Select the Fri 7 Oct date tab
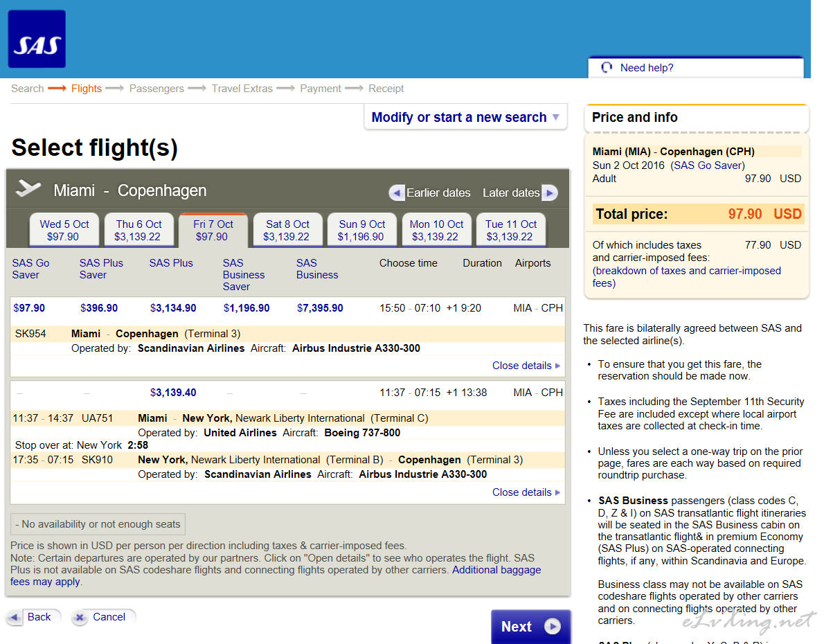Image resolution: width=824 pixels, height=644 pixels. tap(213, 231)
